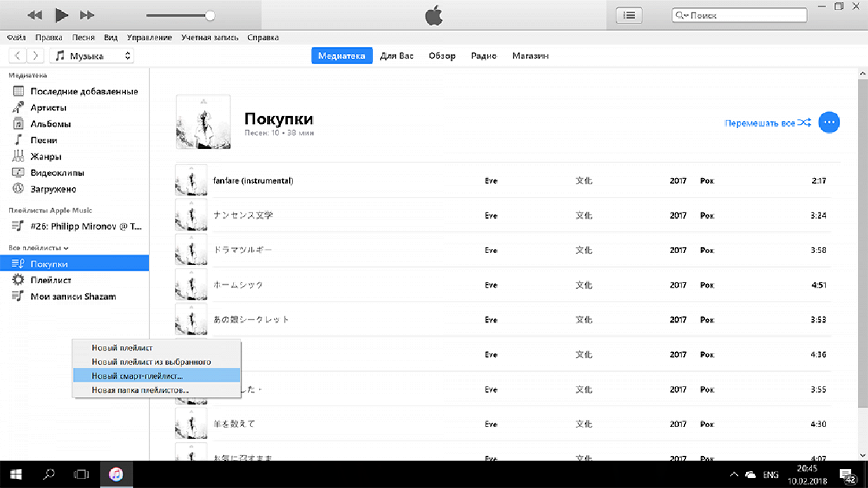Open the Task View taskbar icon
This screenshot has height=488, width=868.
click(x=82, y=475)
